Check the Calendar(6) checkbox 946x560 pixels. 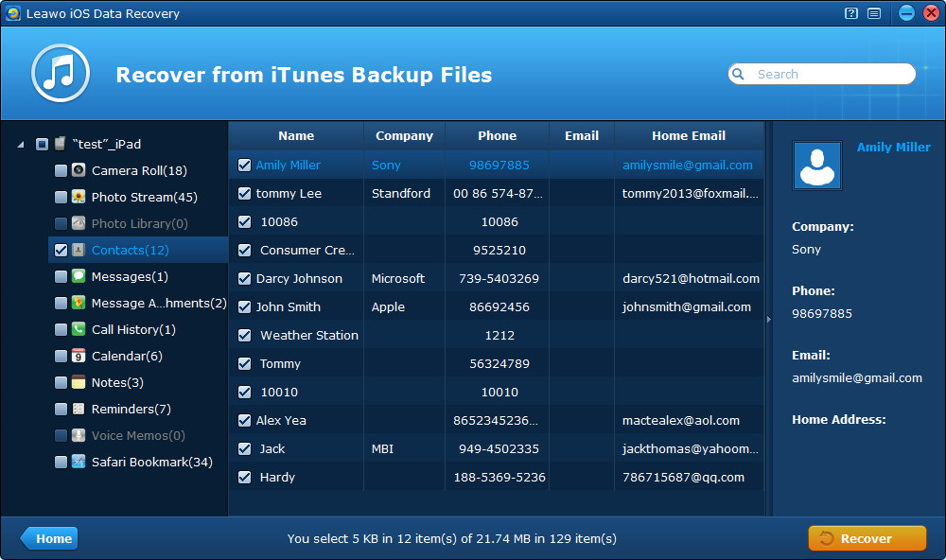(61, 356)
